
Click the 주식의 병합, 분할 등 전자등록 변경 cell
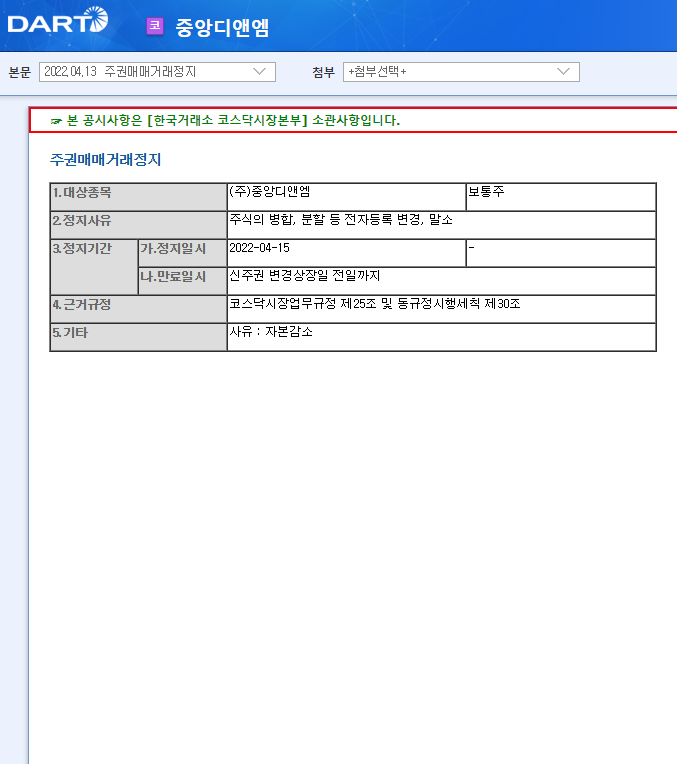(x=441, y=225)
